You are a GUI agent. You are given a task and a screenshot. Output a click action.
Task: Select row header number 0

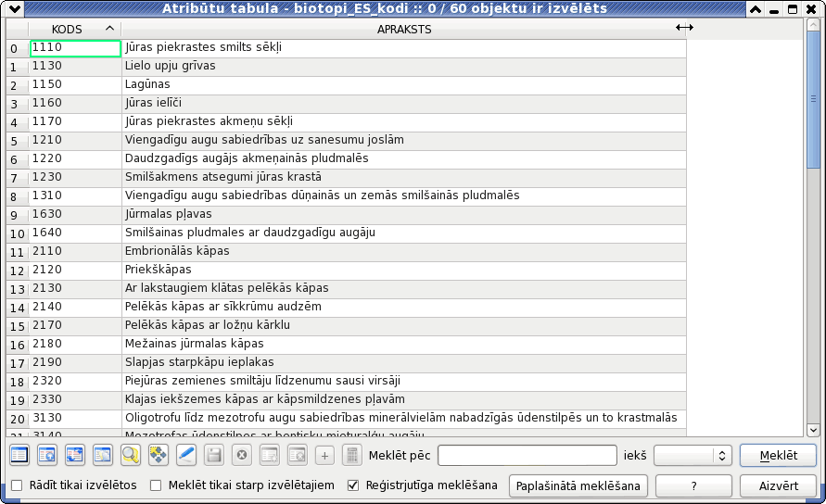(x=18, y=48)
